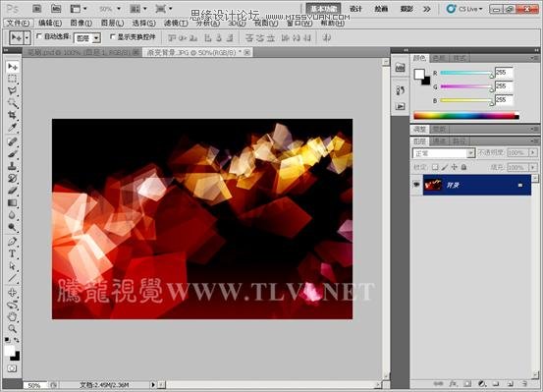Select the Brush tool

[13, 154]
